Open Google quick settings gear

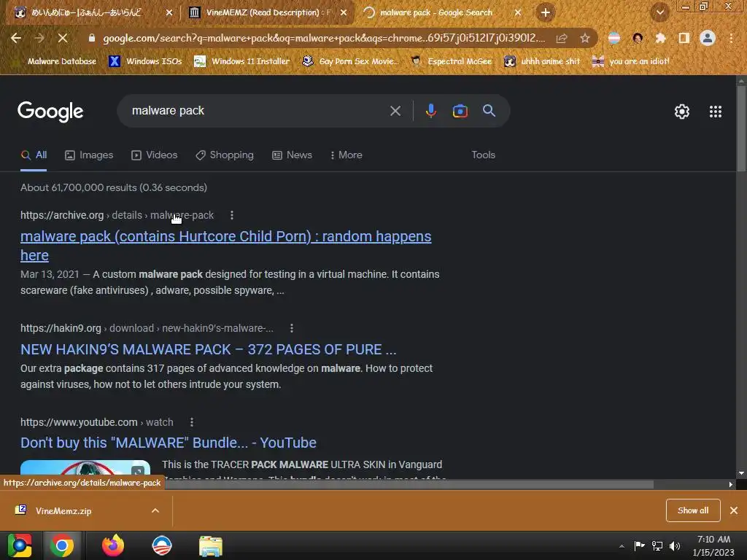click(x=682, y=112)
